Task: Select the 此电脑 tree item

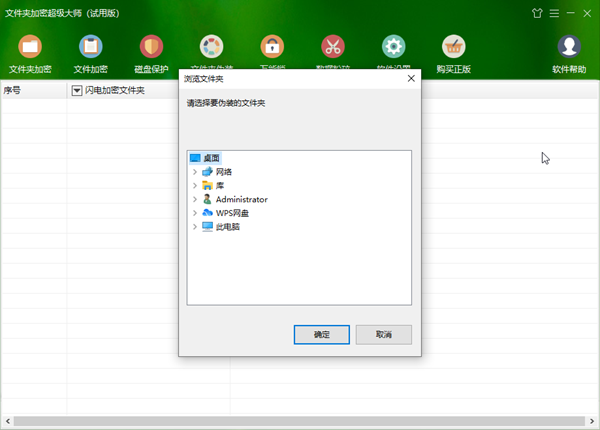Action: pos(221,227)
